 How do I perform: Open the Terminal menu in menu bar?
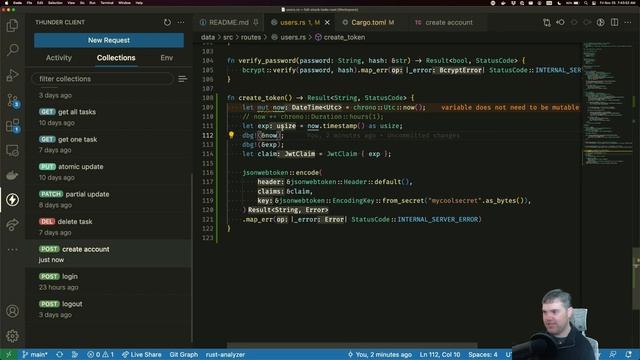coord(107,3)
